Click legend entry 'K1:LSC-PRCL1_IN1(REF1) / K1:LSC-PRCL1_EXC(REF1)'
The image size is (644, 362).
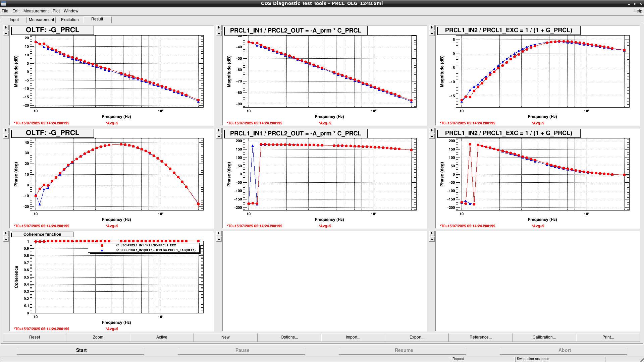(155, 250)
